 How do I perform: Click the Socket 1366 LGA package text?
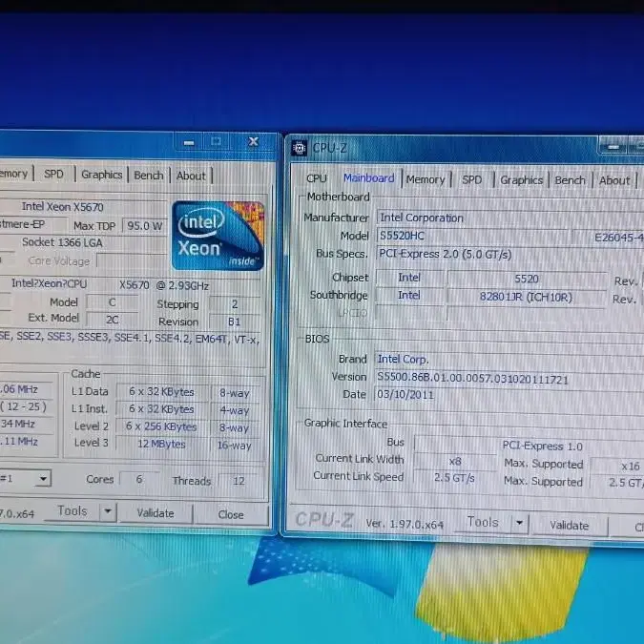[x=62, y=242]
